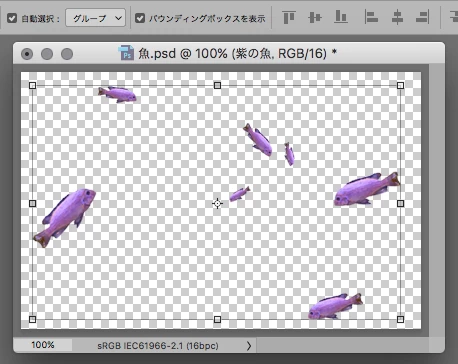Click the top-center bounding box handle

pos(217,86)
